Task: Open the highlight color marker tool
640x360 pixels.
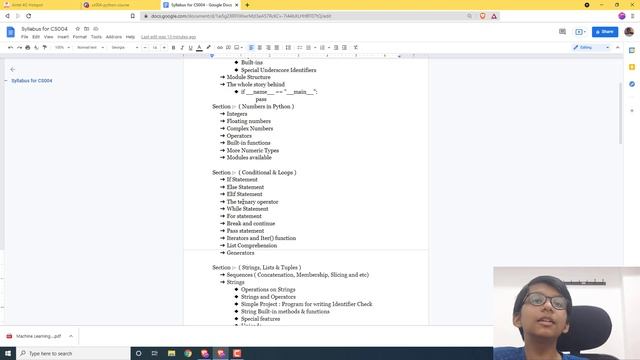Action: [x=208, y=48]
